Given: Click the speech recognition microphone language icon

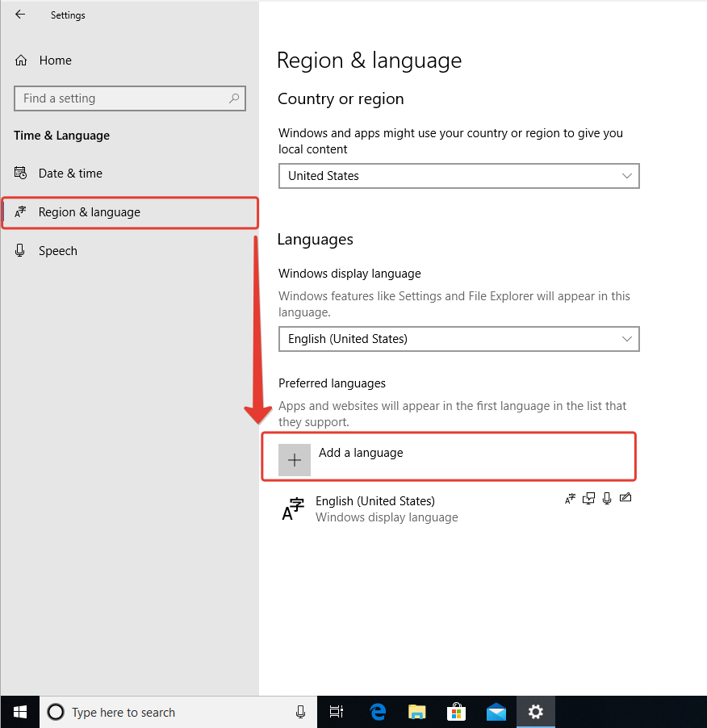Looking at the screenshot, I should click(x=607, y=499).
